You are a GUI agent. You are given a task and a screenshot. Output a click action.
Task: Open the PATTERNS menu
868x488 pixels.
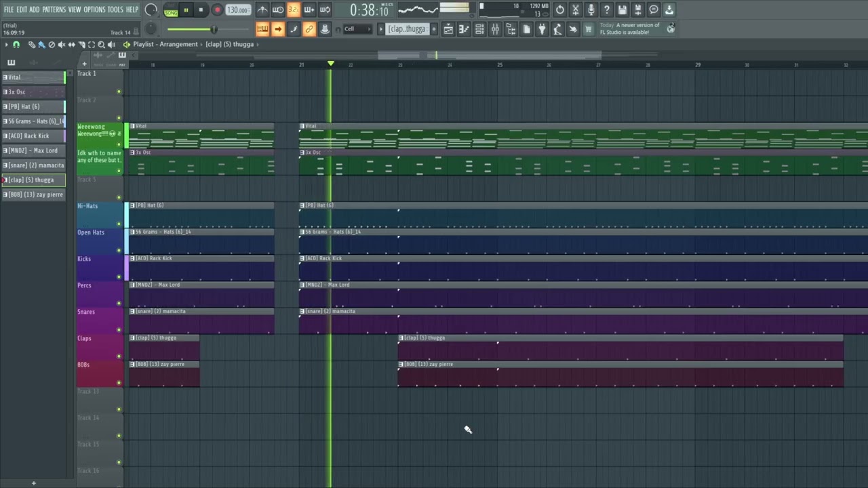[x=54, y=9]
